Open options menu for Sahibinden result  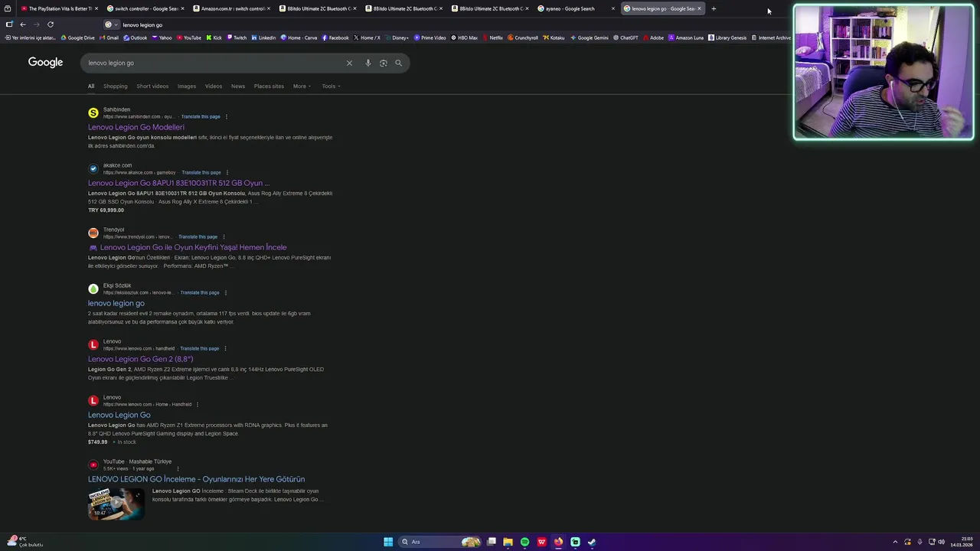(227, 117)
